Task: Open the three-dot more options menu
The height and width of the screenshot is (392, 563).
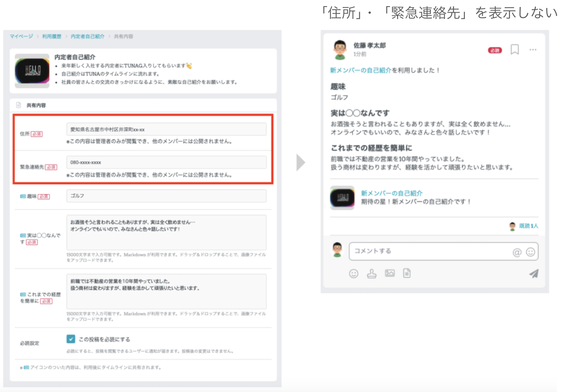Action: [533, 50]
